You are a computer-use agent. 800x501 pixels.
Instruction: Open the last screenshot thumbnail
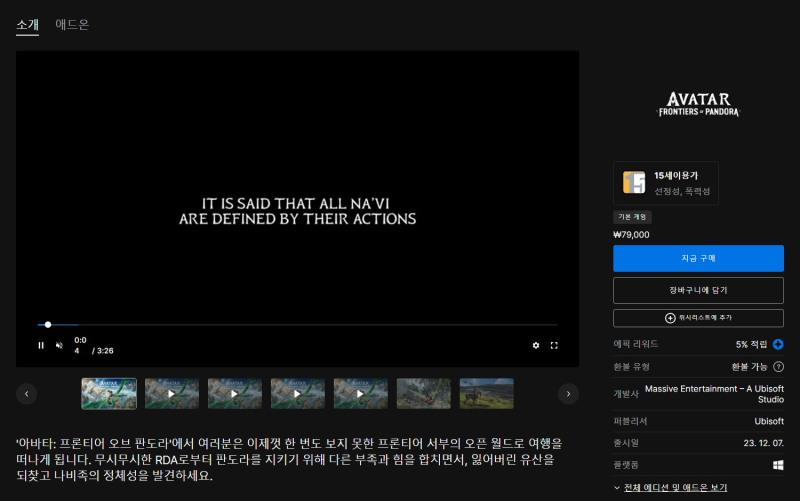[486, 394]
